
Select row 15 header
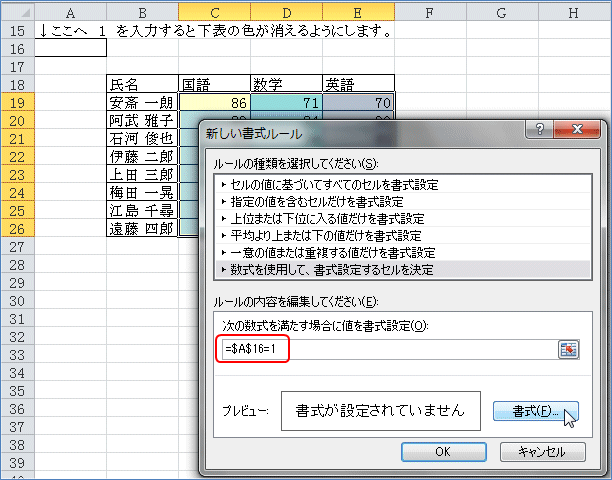[18, 30]
